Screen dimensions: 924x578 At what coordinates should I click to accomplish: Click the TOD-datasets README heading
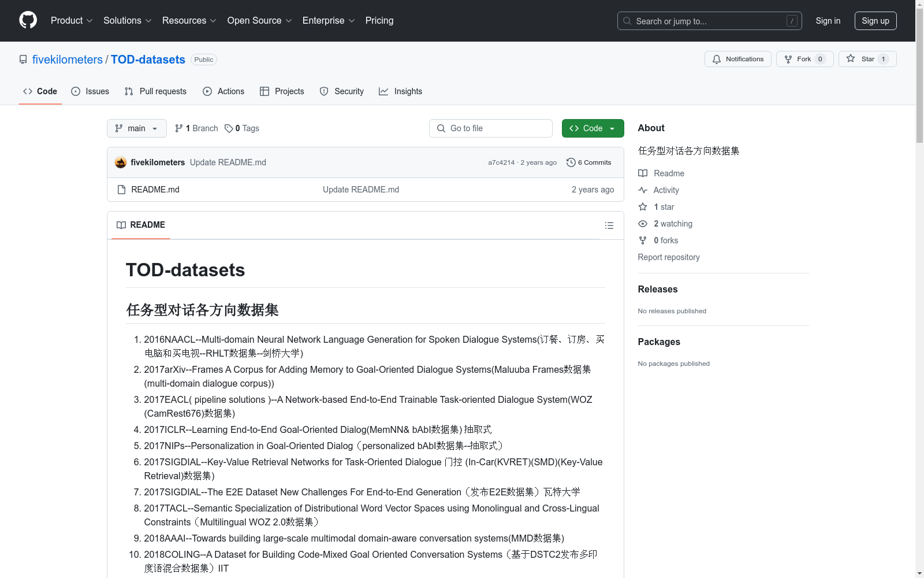185,270
